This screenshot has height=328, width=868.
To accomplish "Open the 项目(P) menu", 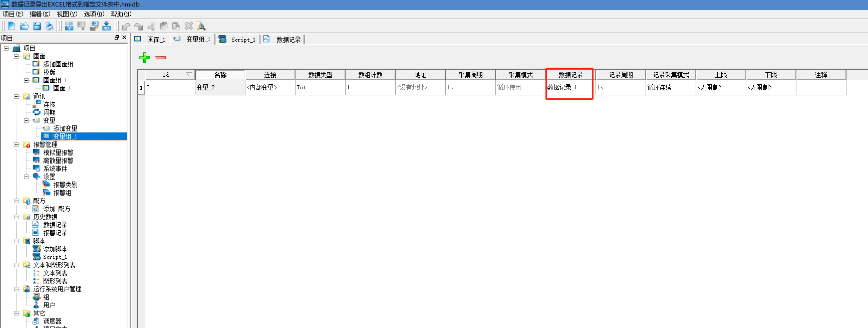I will pyautogui.click(x=13, y=14).
